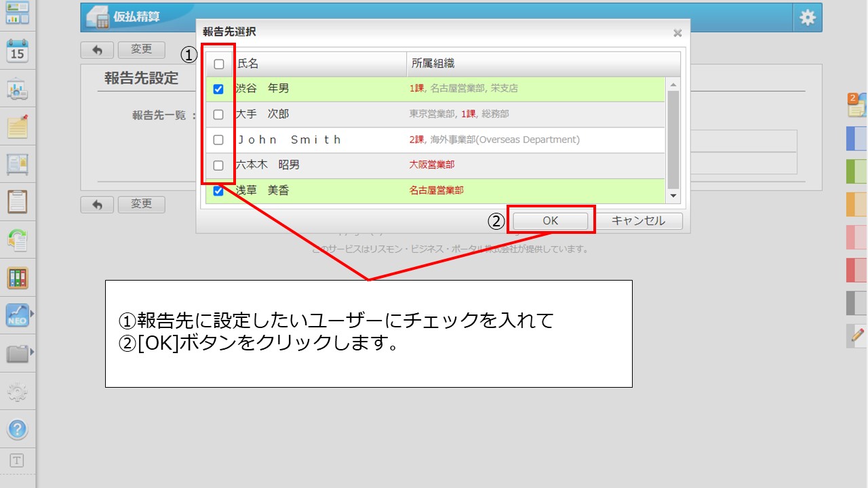Select the green side tab
This screenshot has width=868, height=488.
click(857, 171)
